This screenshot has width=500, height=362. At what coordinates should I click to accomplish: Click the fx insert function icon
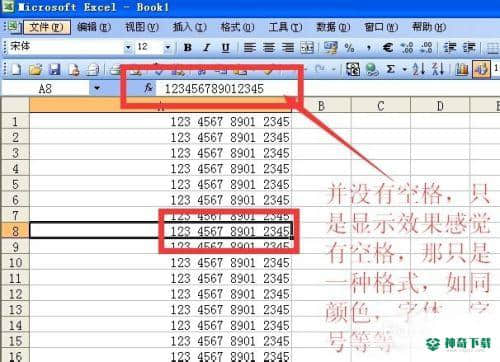click(x=148, y=88)
